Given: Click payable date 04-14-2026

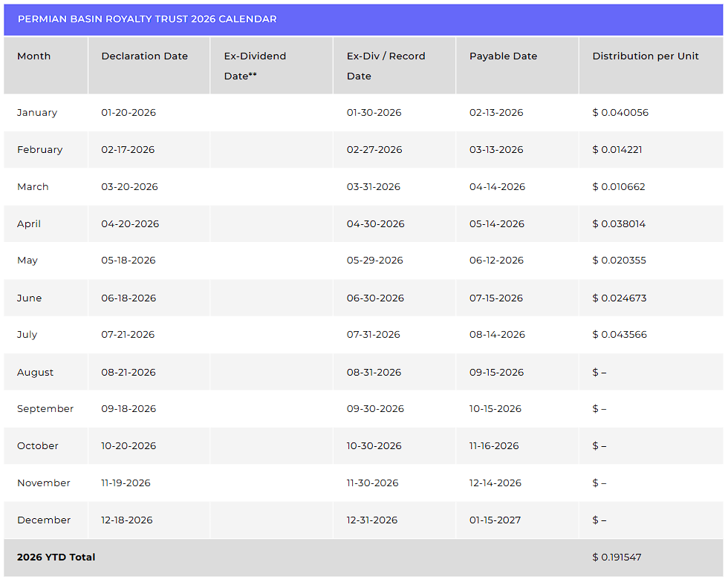Looking at the screenshot, I should 497,187.
